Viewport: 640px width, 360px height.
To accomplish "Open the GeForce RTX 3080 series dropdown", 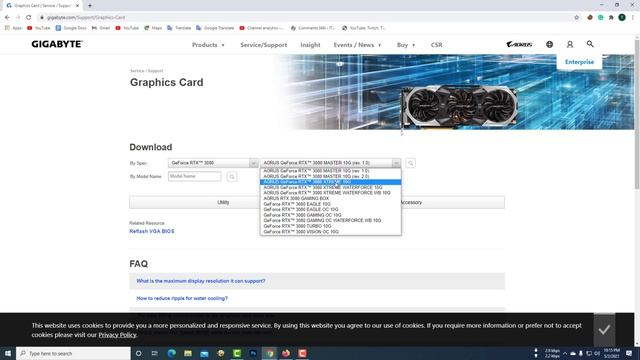I will tap(213, 163).
